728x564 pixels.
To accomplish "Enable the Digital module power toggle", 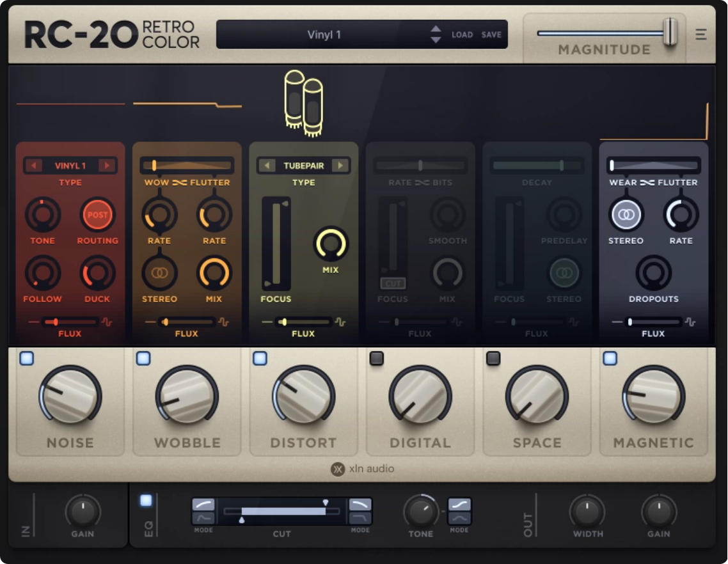I will (x=377, y=358).
